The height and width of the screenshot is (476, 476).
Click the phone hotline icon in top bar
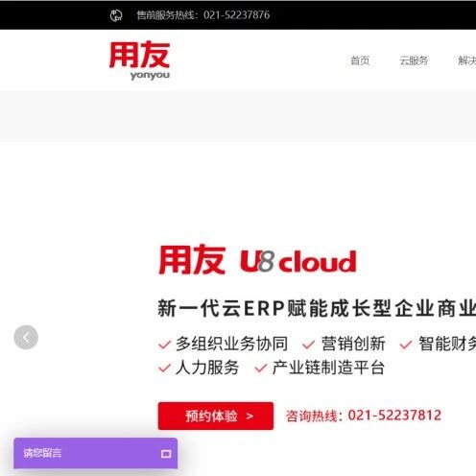(116, 15)
